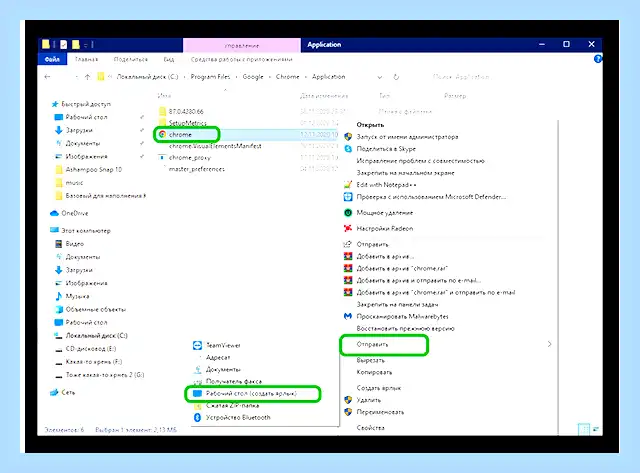
Task: Select Закрепить на панели задач
Action: 397,304
